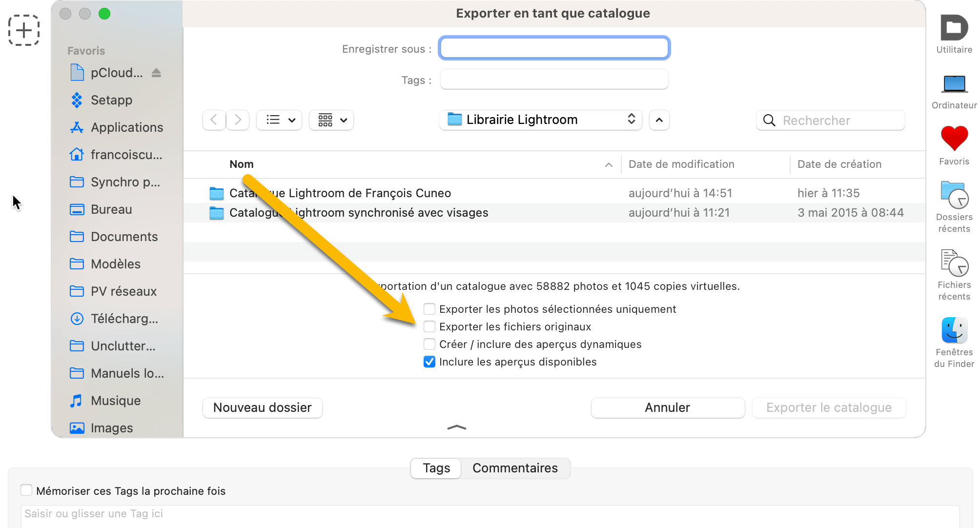
Task: Click the green zoom window button
Action: tap(104, 14)
